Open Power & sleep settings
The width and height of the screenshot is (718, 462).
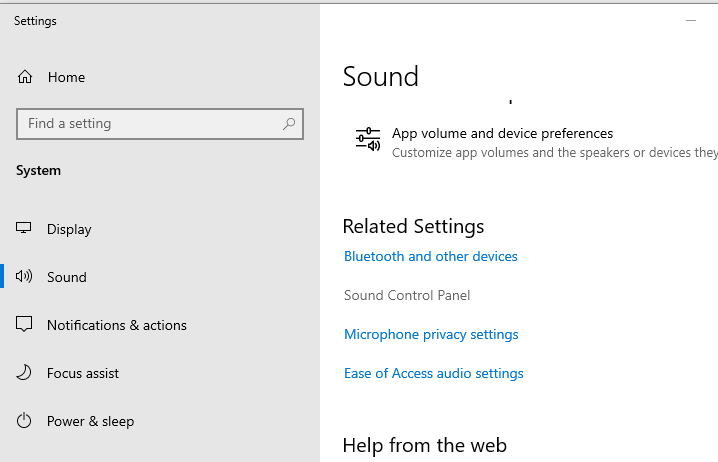click(x=91, y=421)
